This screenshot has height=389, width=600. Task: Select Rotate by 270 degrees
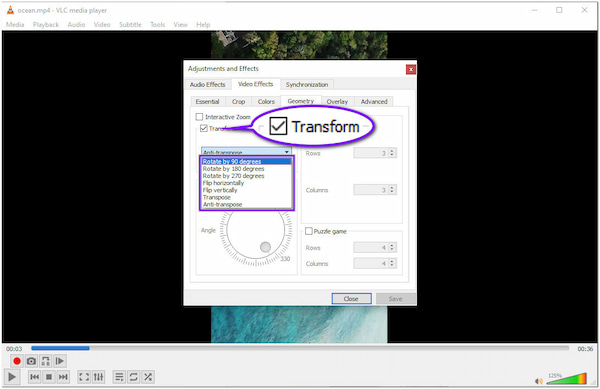246,176
